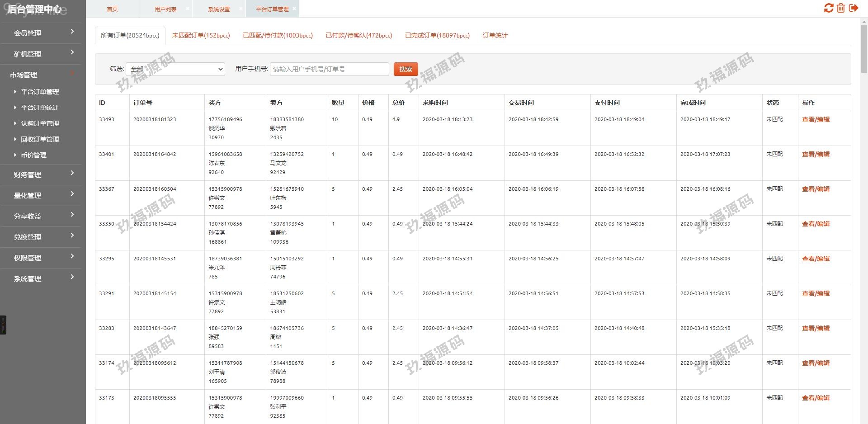Click the logout arrow icon
Viewport: 868px width, 424px height.
pos(854,8)
